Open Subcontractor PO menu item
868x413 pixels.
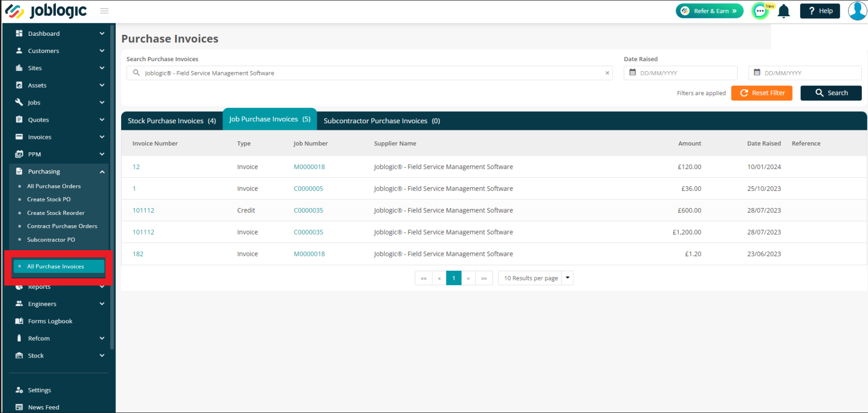[x=51, y=240]
